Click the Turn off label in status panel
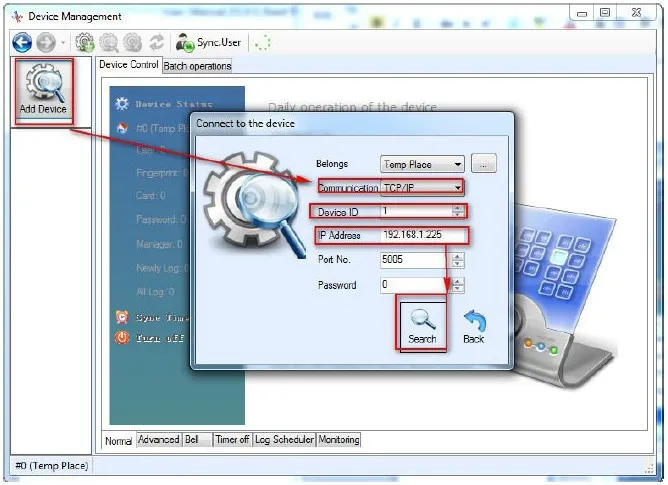 point(160,338)
